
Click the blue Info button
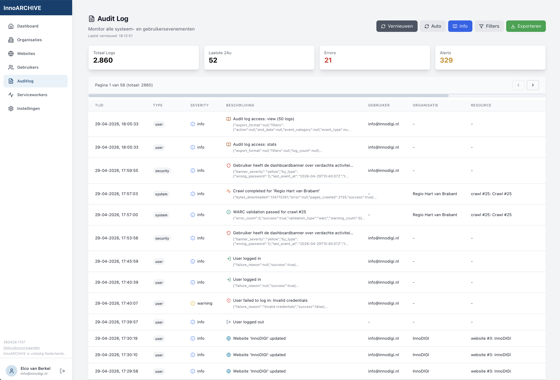tap(460, 26)
